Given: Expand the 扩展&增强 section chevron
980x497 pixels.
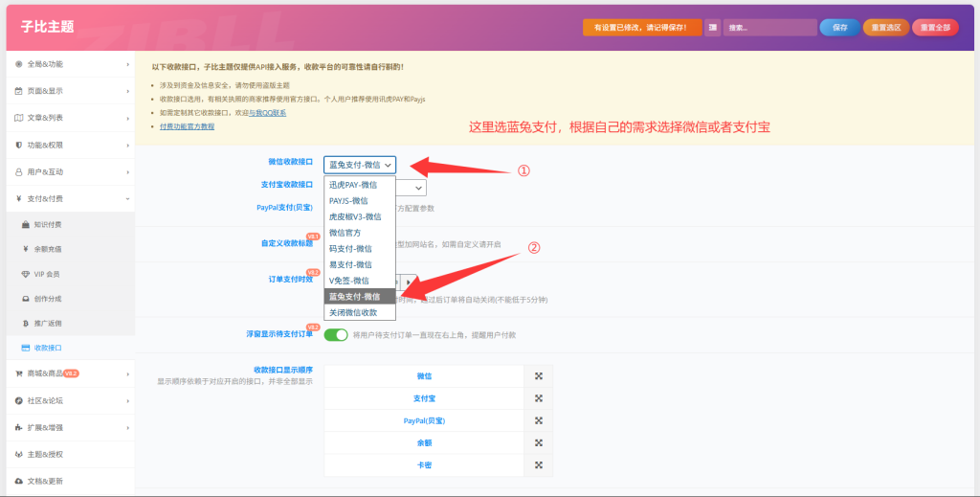Looking at the screenshot, I should pos(127,428).
